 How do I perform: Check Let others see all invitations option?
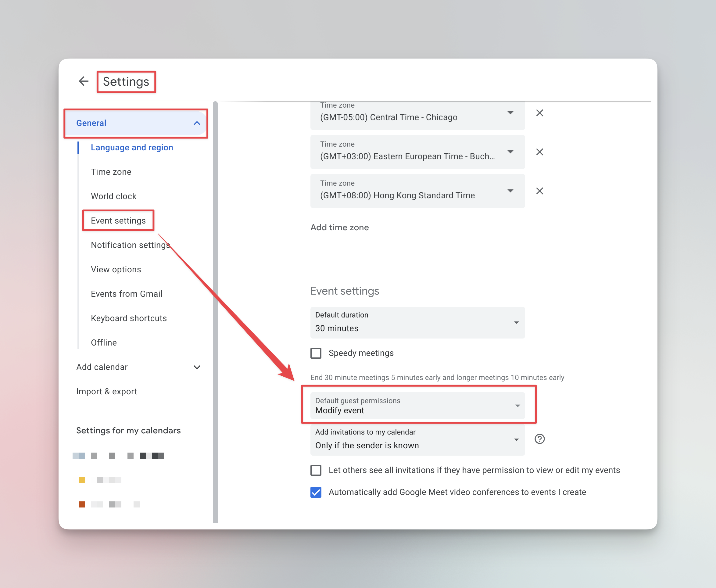[316, 470]
